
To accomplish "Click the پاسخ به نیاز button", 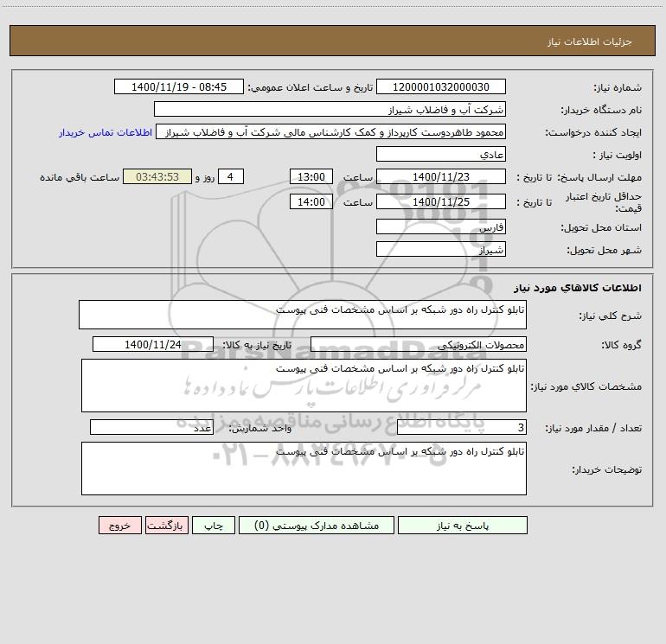I will pos(463,525).
